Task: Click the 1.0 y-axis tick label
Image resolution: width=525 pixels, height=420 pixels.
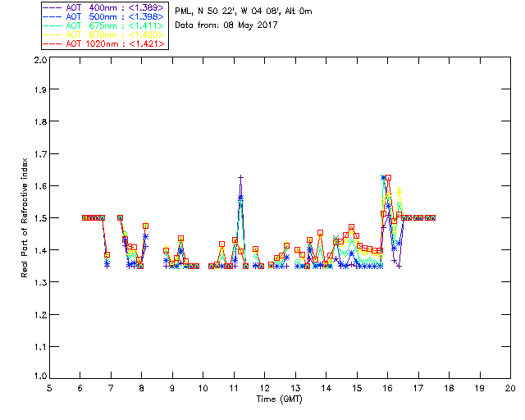Action: (40, 376)
